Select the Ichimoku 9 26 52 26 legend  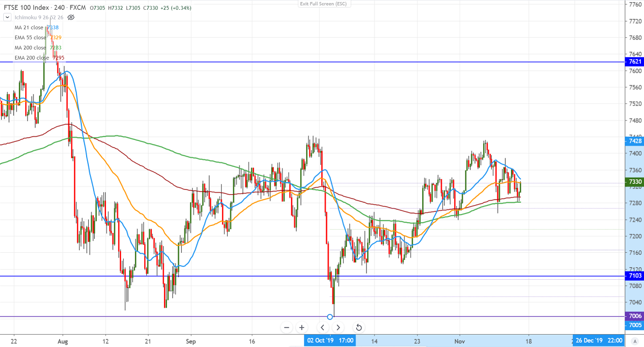pyautogui.click(x=39, y=17)
